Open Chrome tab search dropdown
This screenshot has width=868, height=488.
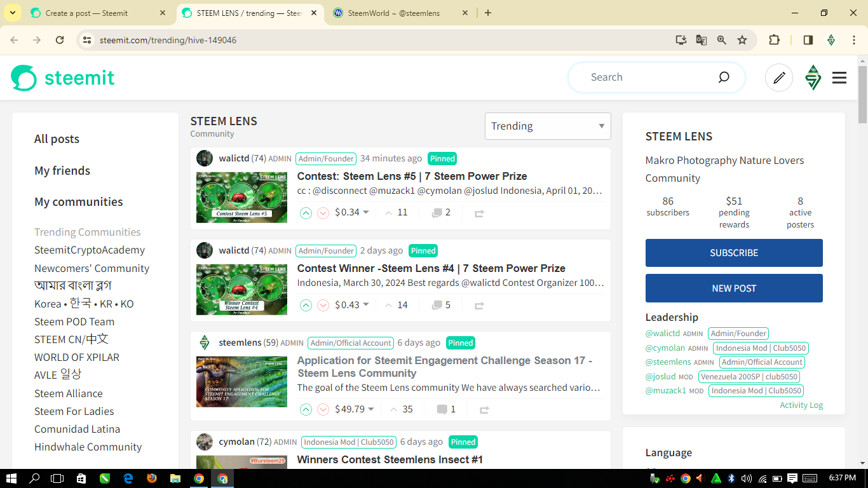(13, 13)
